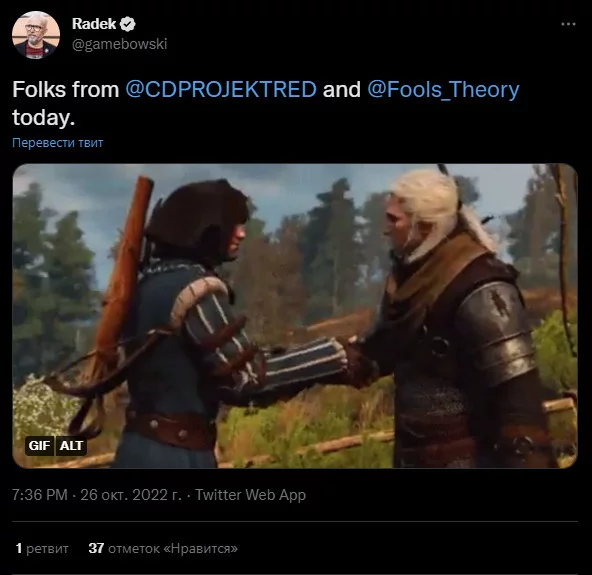
Task: Play the Witcher handshake GIF
Action: [x=295, y=316]
